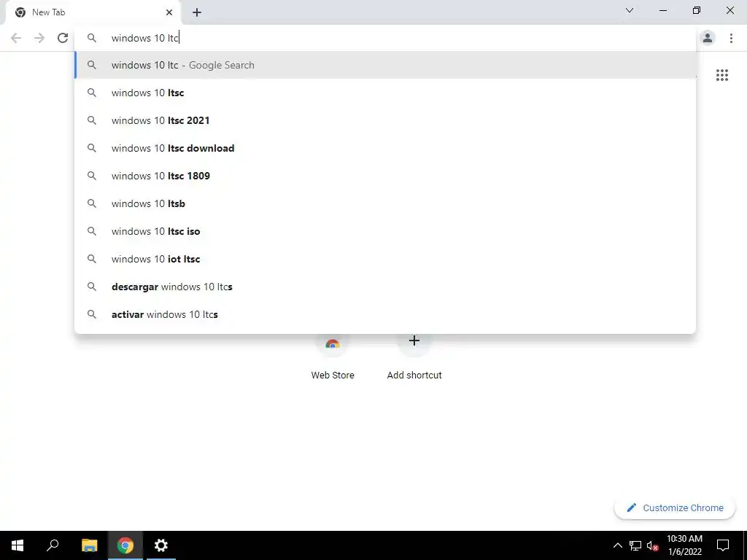Close the New Tab tab

pos(169,12)
